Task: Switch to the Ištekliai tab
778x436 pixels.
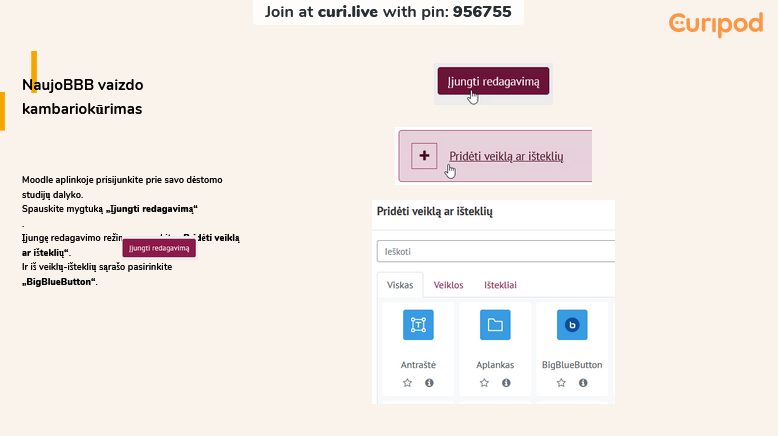Action: [x=500, y=285]
